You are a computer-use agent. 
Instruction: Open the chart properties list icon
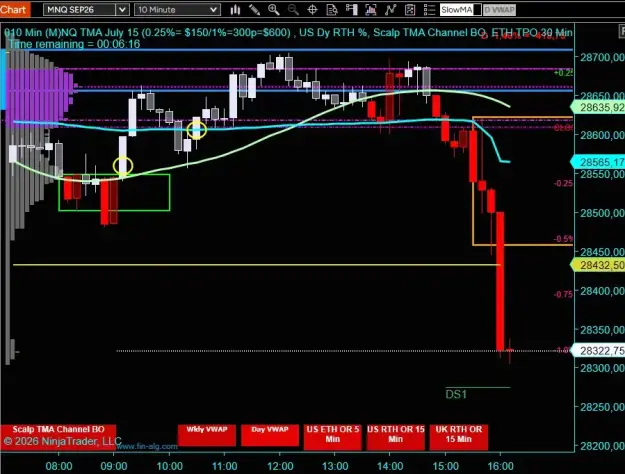(429, 10)
